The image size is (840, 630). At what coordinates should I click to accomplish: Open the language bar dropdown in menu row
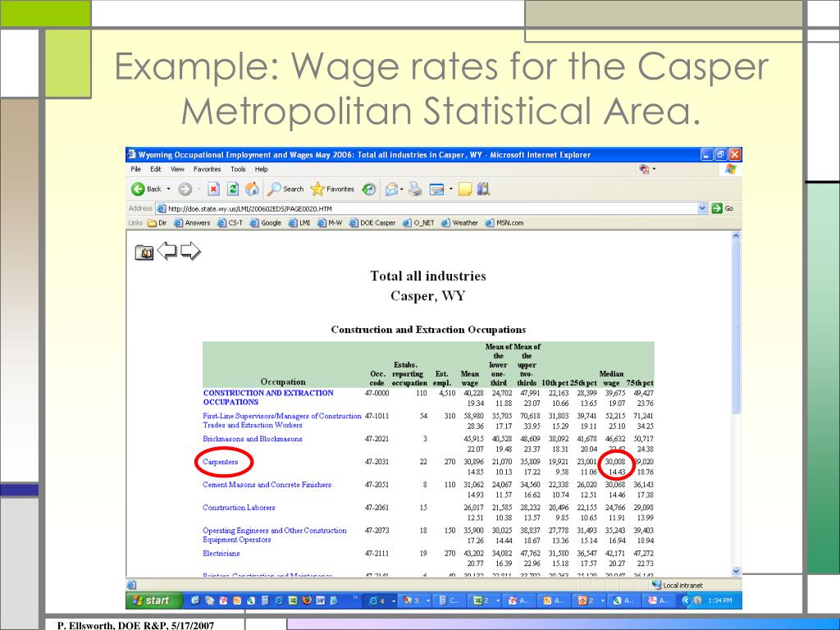pyautogui.click(x=654, y=169)
